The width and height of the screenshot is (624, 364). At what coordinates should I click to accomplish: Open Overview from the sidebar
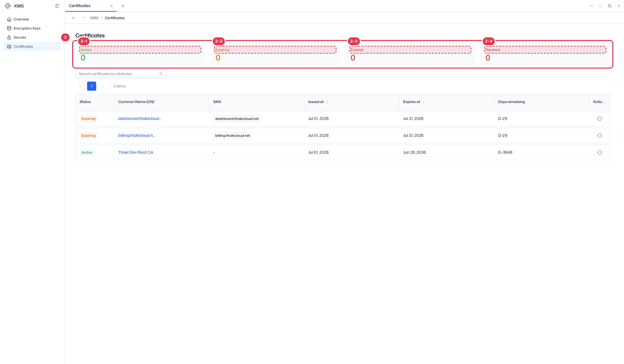32,19
